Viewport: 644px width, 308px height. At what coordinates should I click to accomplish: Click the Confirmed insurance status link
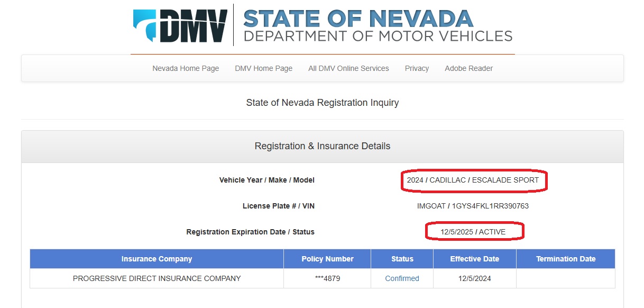[x=402, y=278]
